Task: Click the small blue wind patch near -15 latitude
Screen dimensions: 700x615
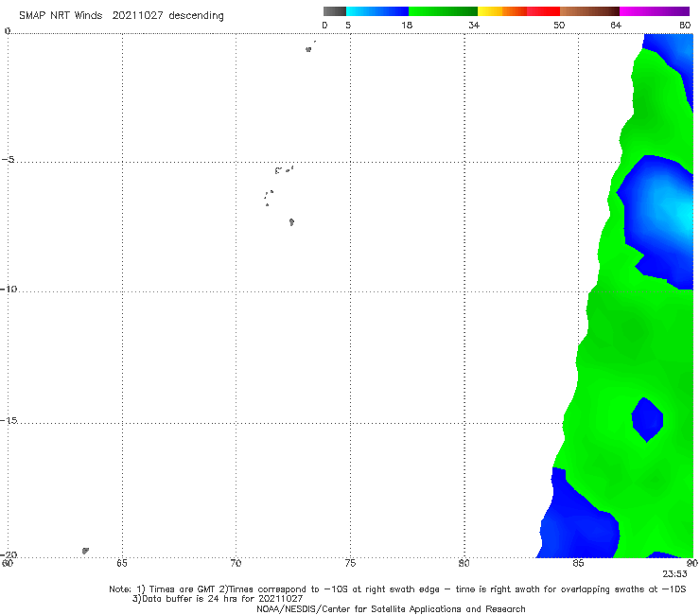Action: click(x=647, y=419)
